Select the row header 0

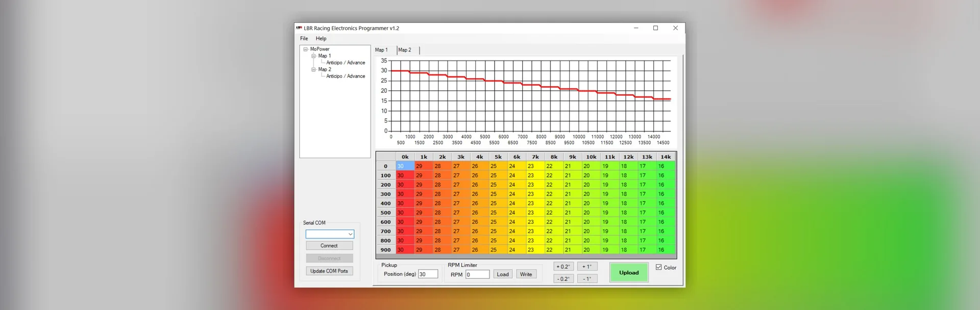(386, 166)
